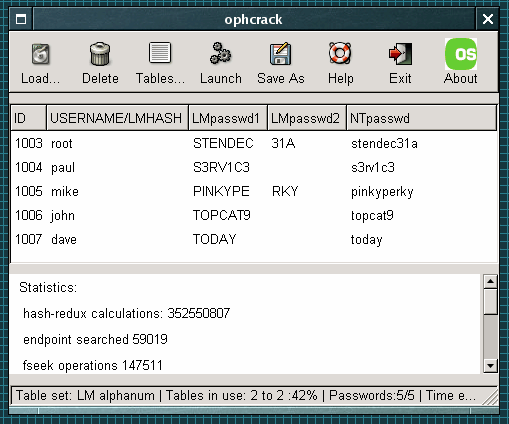Click the TOPCAT9 LM password cell
The height and width of the screenshot is (424, 509).
222,215
